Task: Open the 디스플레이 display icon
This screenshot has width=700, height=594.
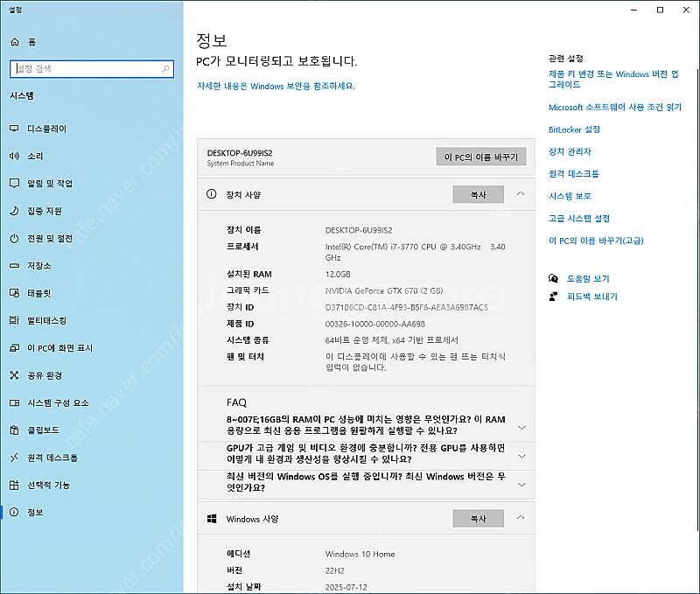Action: (14, 129)
